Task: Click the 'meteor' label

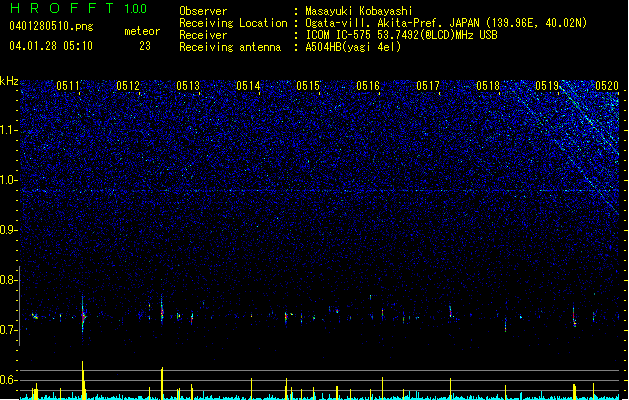Action: pos(142,31)
